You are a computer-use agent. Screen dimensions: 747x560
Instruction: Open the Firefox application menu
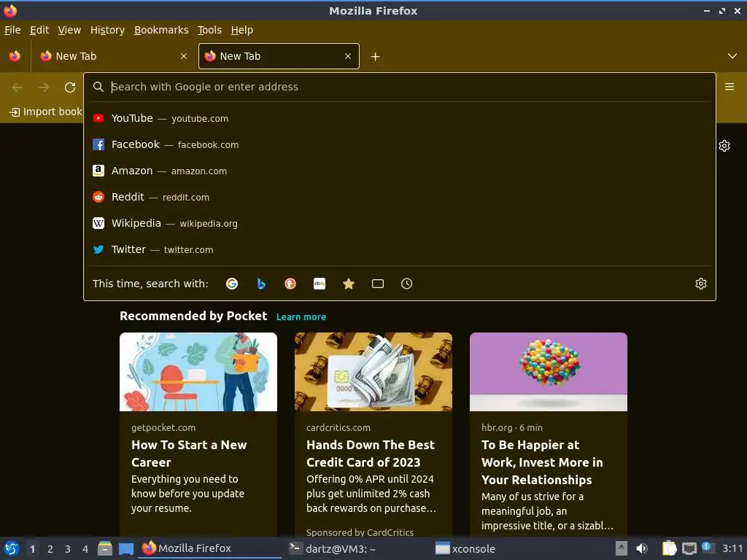[x=729, y=87]
